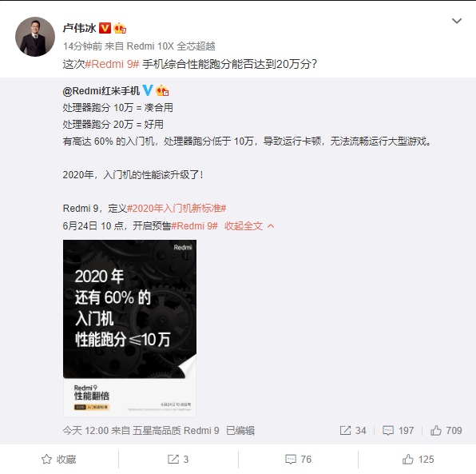Screen dimensions: 476x474
Task: Repost original post showing 34 forwards
Action: tap(353, 430)
